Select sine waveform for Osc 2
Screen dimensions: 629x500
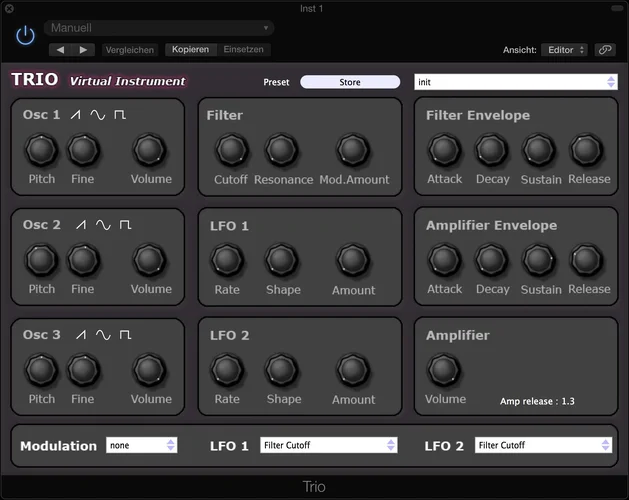point(103,225)
